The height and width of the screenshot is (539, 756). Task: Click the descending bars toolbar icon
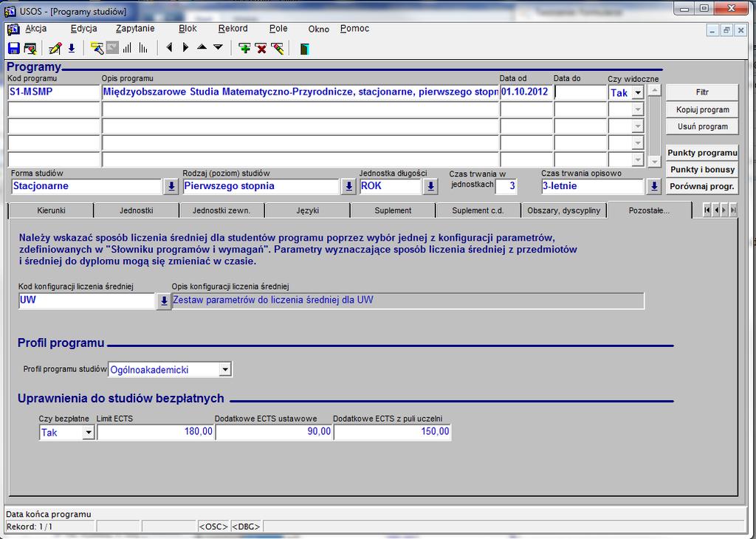coord(143,48)
